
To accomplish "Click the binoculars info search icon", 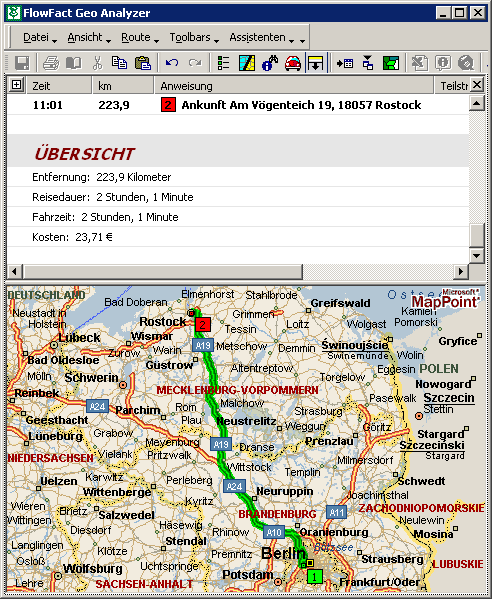I will point(270,63).
